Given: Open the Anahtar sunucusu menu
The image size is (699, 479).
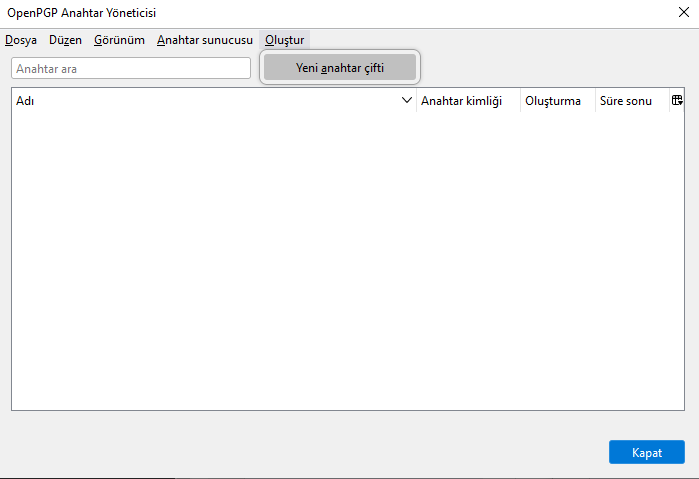Looking at the screenshot, I should pyautogui.click(x=205, y=40).
